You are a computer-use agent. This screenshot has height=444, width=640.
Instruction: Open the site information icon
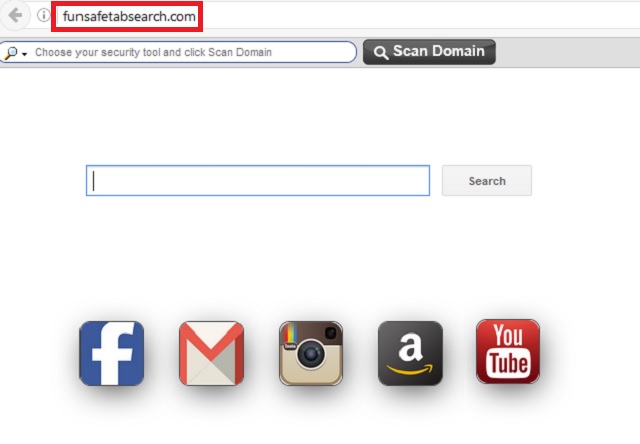[43, 16]
